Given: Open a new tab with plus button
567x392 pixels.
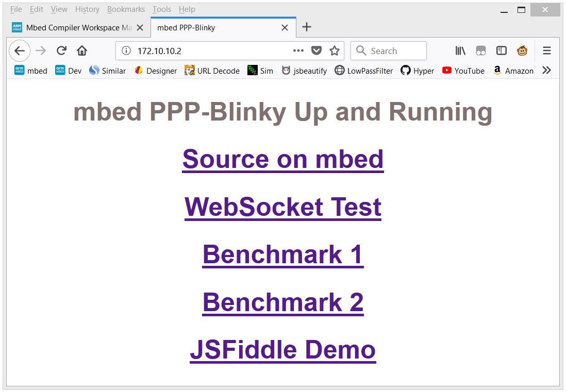Looking at the screenshot, I should tap(307, 27).
